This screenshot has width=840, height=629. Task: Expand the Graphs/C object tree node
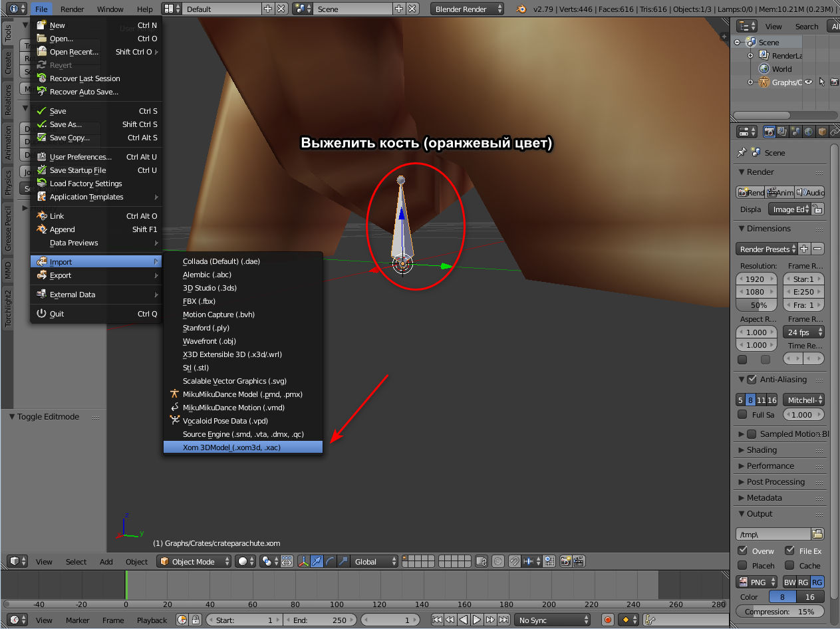tap(750, 82)
